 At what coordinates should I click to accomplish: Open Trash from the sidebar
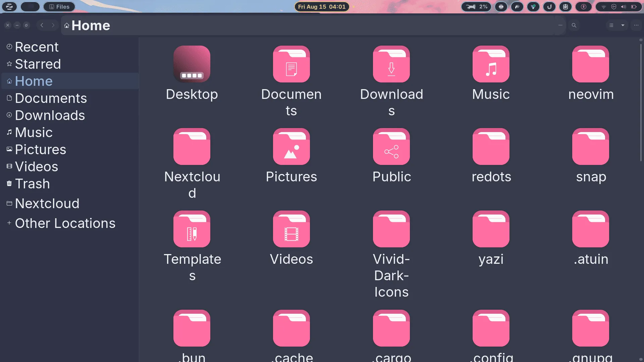point(32,184)
